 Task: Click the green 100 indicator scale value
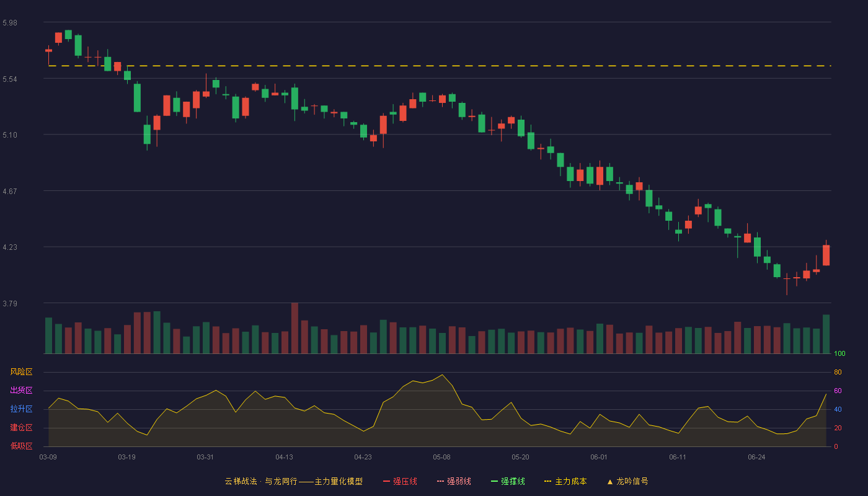(839, 354)
